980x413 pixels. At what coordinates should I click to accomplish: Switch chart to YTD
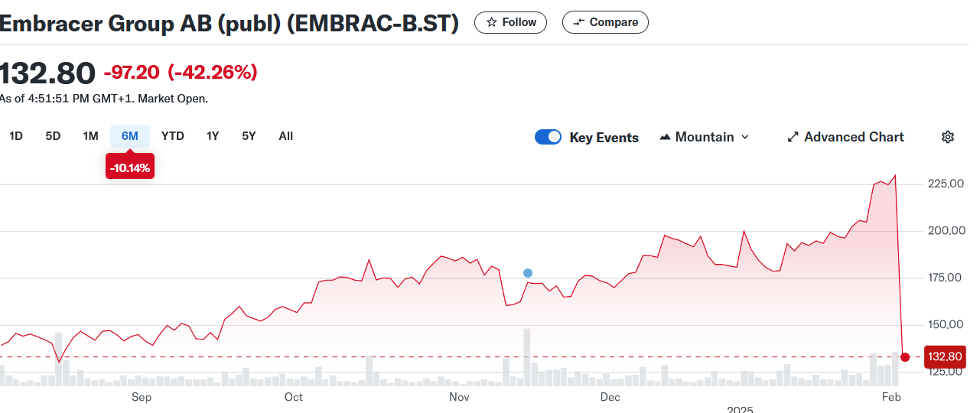pyautogui.click(x=173, y=136)
